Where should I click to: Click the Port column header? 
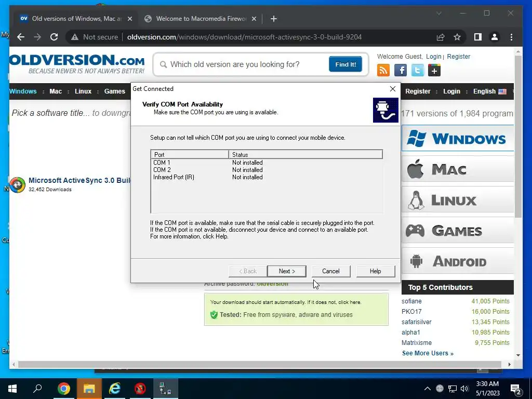(190, 154)
